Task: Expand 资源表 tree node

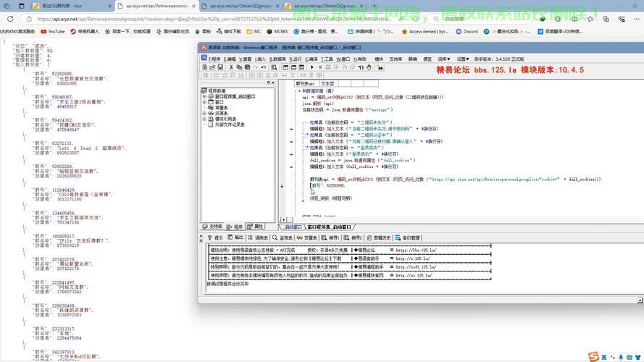Action: click(x=204, y=113)
